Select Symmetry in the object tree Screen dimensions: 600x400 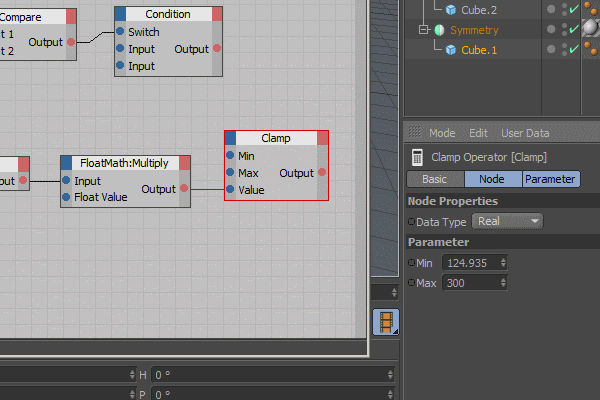474,30
